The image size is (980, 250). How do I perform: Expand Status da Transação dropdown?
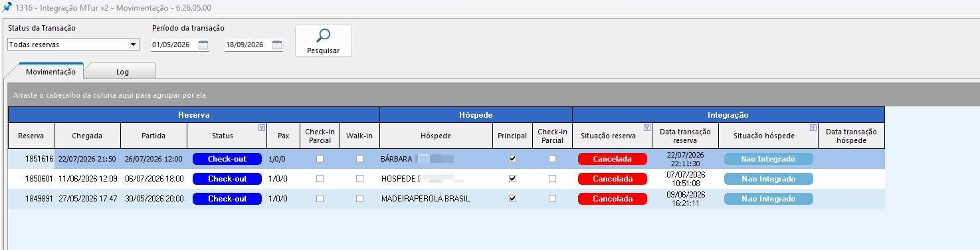[134, 45]
